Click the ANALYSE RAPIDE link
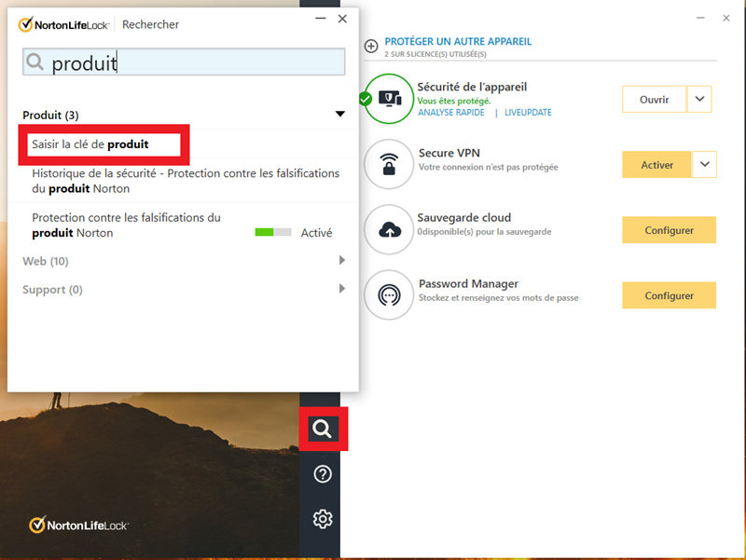Viewport: 746px width, 560px height. pyautogui.click(x=450, y=113)
